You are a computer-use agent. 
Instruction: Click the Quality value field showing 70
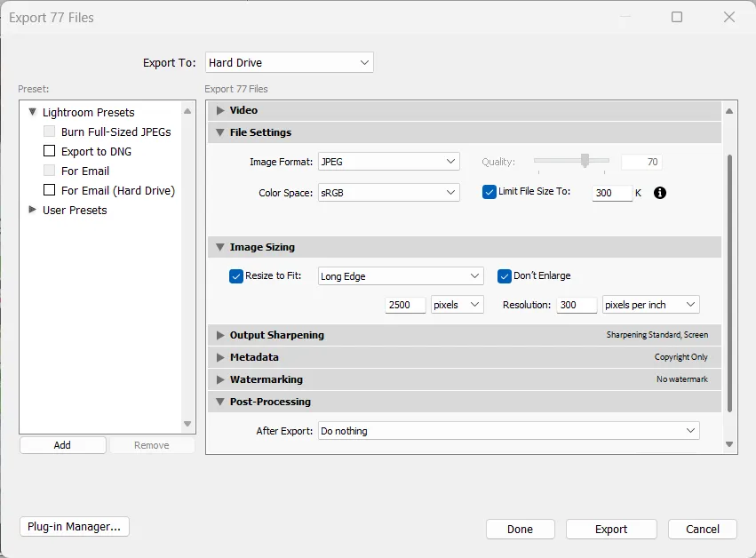[641, 162]
